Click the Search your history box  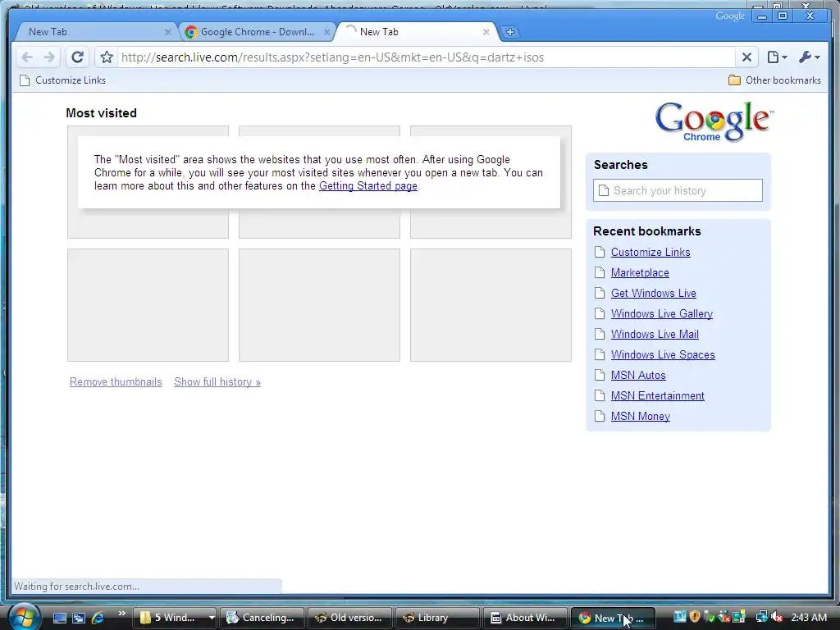click(x=678, y=190)
